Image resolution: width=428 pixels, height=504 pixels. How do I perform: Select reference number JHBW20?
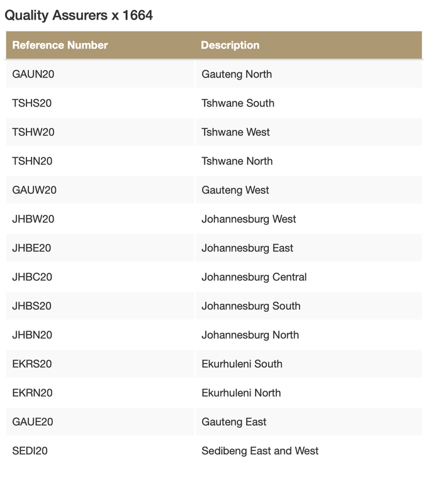[x=33, y=219]
